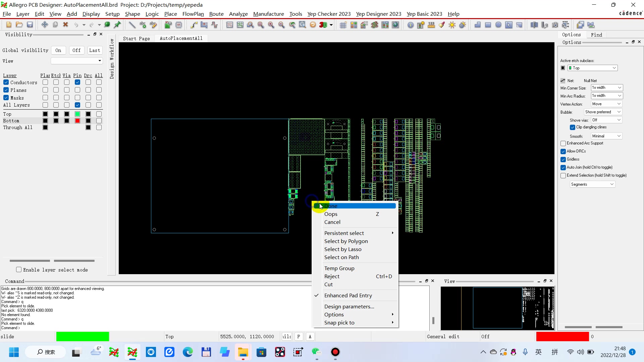Enable the layer select mode checkbox

coord(19,269)
